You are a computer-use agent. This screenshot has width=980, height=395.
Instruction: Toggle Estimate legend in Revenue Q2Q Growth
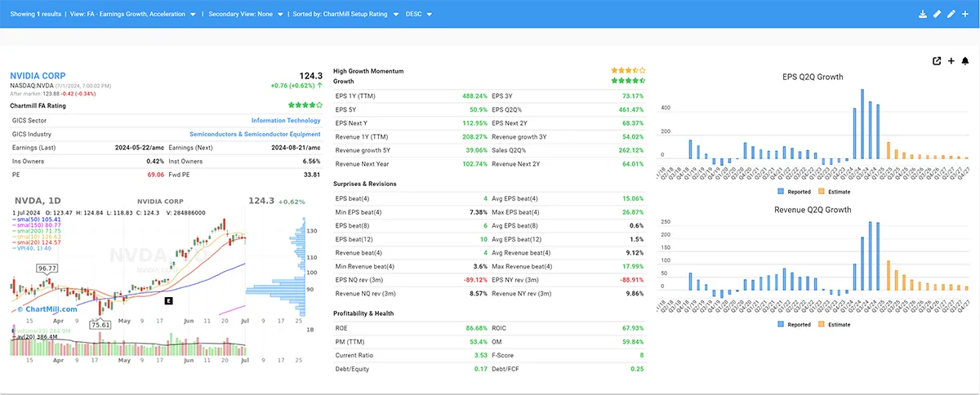coord(834,325)
